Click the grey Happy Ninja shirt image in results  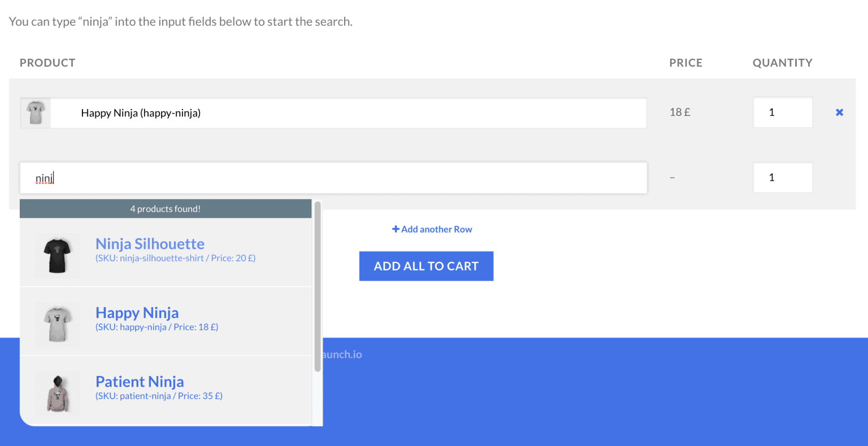(x=58, y=324)
